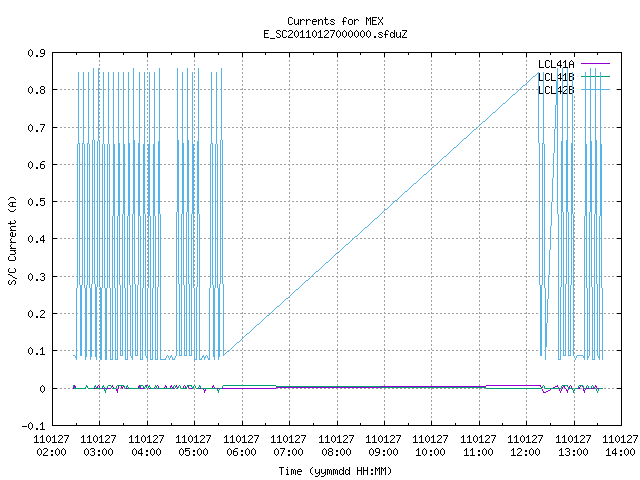Viewport: 640px width, 480px height.
Task: Click the 0.8 y-axis tick label
Action: [36, 90]
